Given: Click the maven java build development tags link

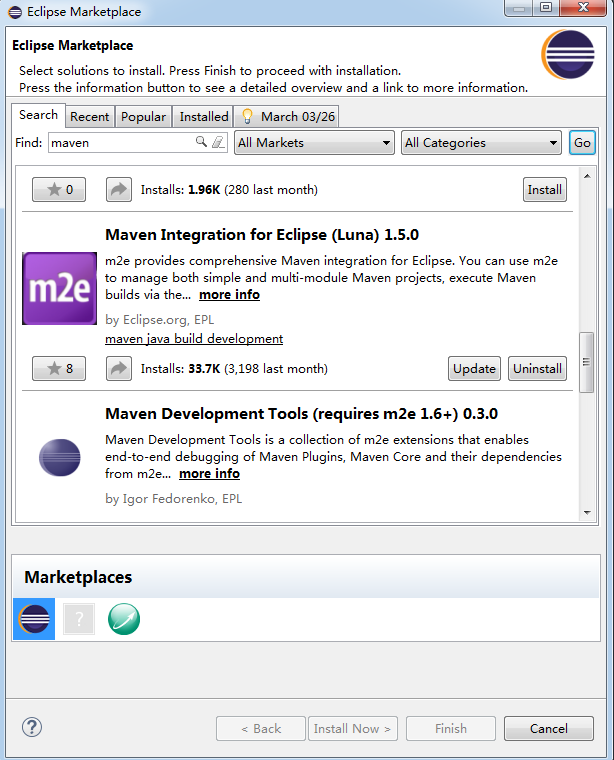Looking at the screenshot, I should point(194,339).
